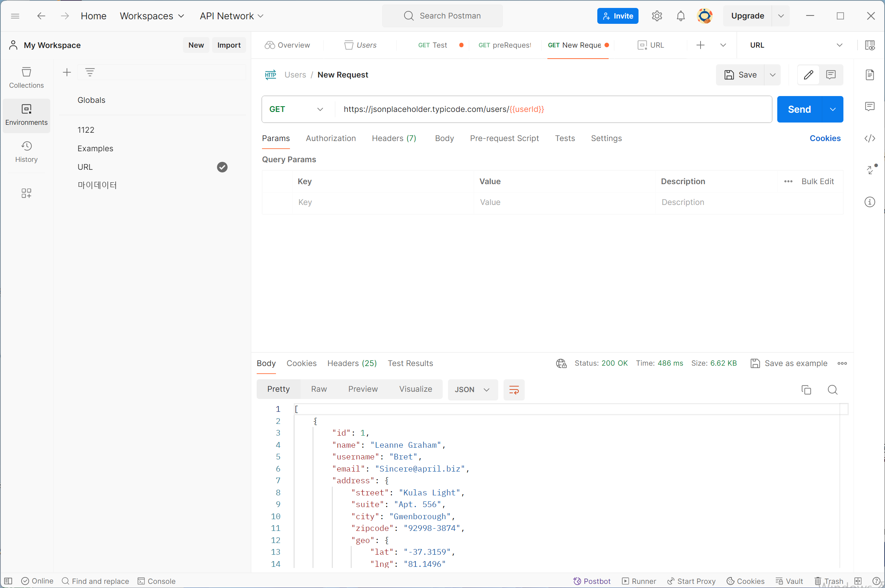Click the edit pencil icon
Screen dimensions: 885x588
tap(808, 75)
